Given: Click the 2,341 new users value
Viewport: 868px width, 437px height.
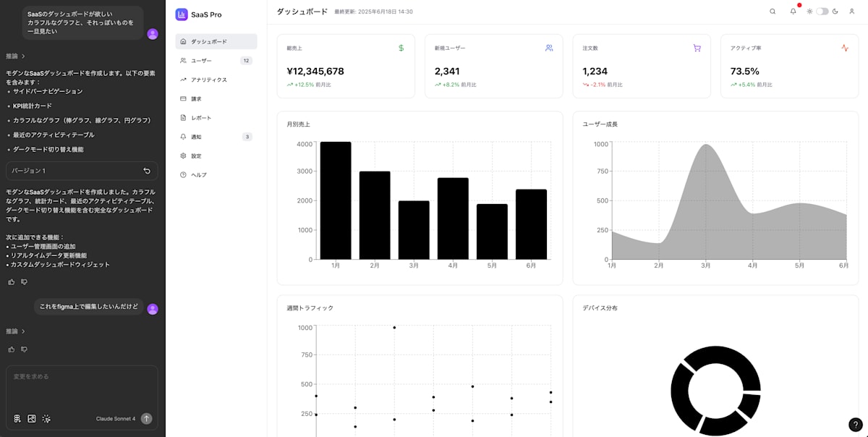Looking at the screenshot, I should coord(447,71).
